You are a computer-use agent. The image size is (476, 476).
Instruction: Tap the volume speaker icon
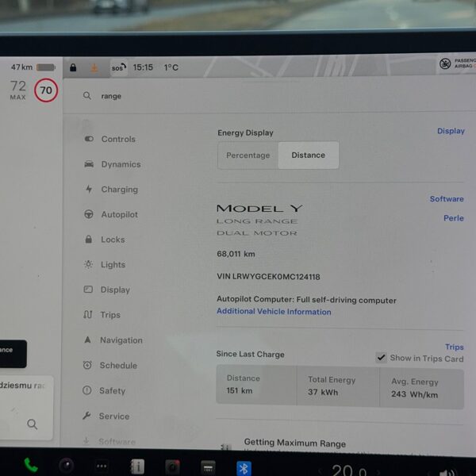click(x=447, y=472)
